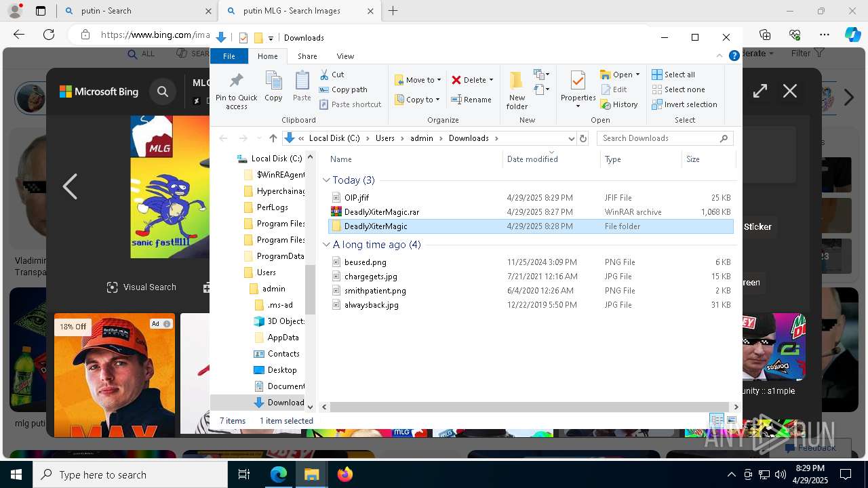This screenshot has height=488, width=868.
Task: Reload page in Edge browser
Action: (x=49, y=35)
